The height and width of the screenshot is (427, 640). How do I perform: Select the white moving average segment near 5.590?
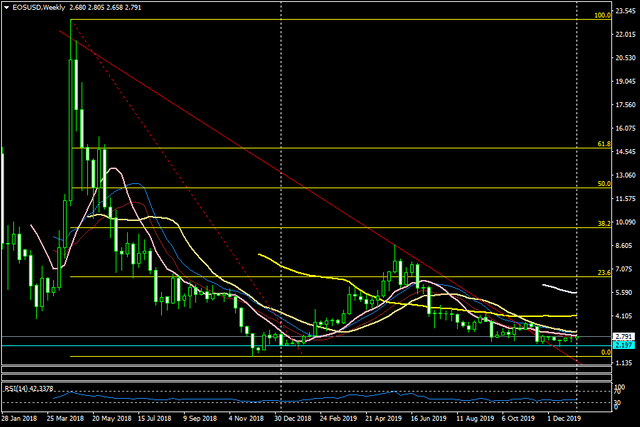pos(559,289)
